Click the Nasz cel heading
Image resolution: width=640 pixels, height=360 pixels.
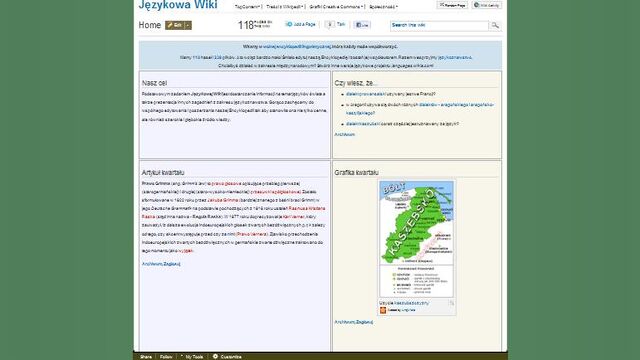154,83
